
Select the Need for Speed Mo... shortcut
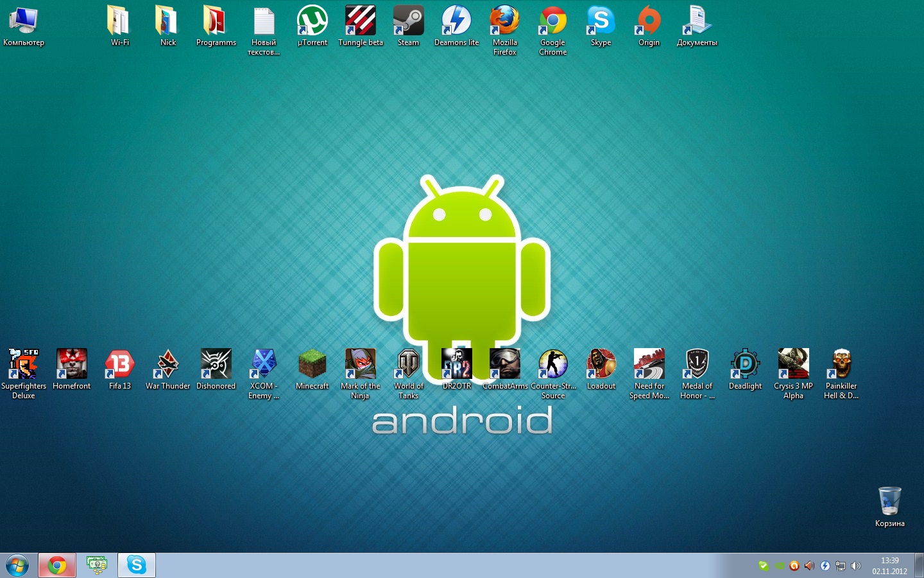pos(649,374)
